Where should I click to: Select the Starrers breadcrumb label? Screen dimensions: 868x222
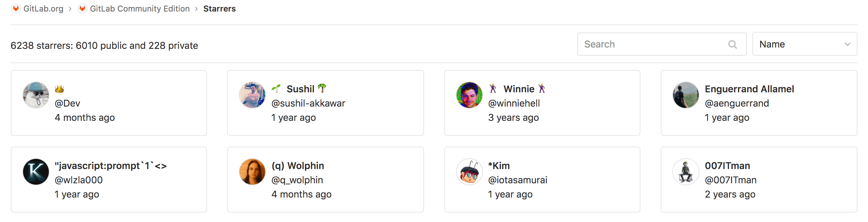(x=219, y=8)
